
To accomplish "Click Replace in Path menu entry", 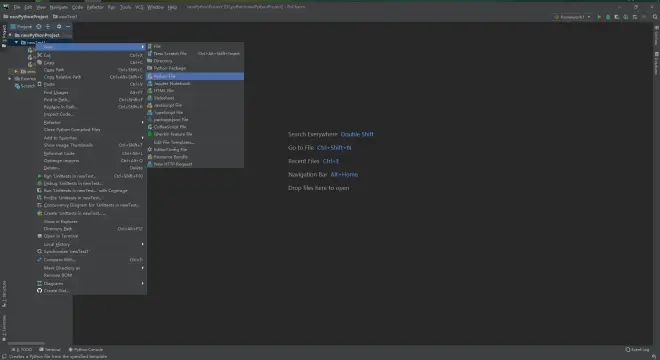I will tap(91, 107).
